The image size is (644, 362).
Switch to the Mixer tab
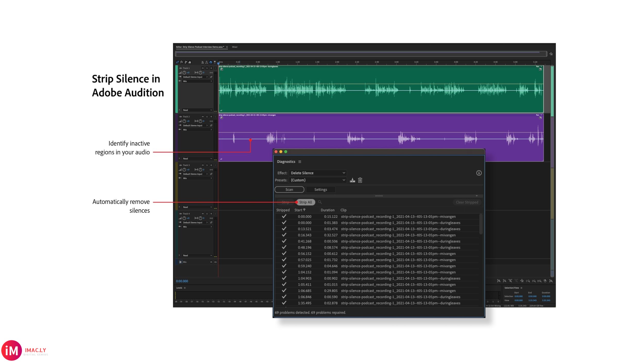235,47
